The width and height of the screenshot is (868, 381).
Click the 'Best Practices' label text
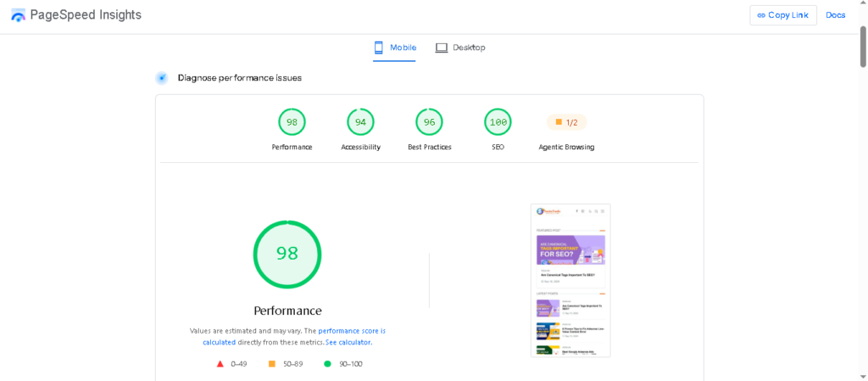click(x=430, y=148)
